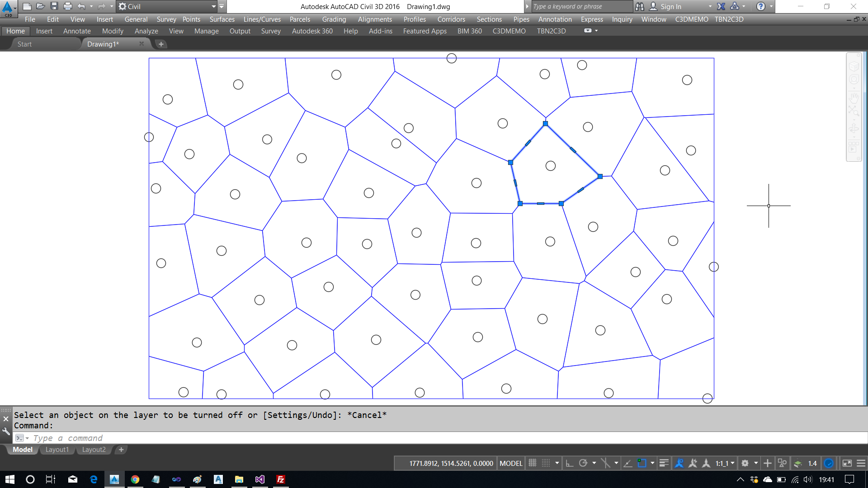Toggle drawing grid display in status bar
Image resolution: width=868 pixels, height=488 pixels.
pyautogui.click(x=533, y=463)
